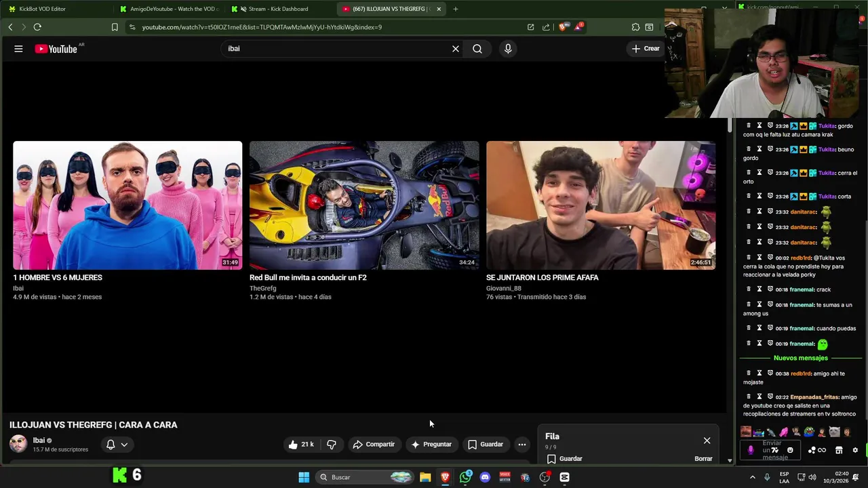Click the Pepe frog emote in quick emotes
This screenshot has height=488, width=868.
pyautogui.click(x=808, y=432)
